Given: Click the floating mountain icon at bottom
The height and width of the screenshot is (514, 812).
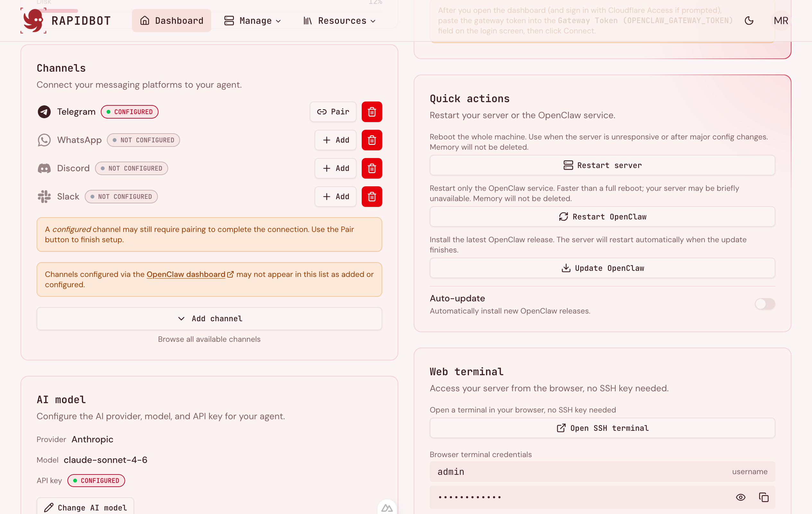Looking at the screenshot, I should coord(387,508).
